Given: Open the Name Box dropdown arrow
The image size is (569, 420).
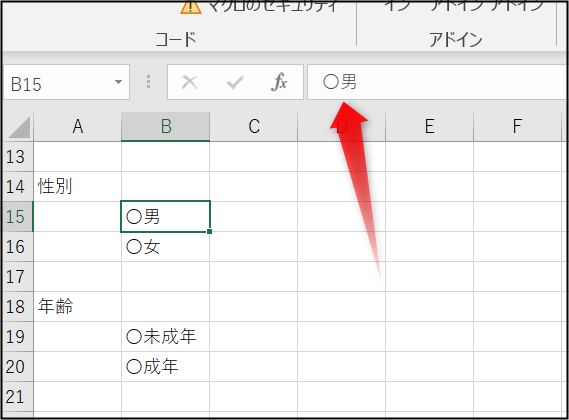Looking at the screenshot, I should pyautogui.click(x=118, y=82).
